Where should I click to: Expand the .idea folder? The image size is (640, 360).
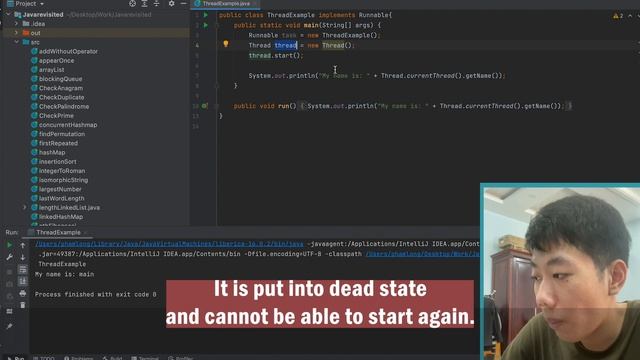tap(16, 24)
